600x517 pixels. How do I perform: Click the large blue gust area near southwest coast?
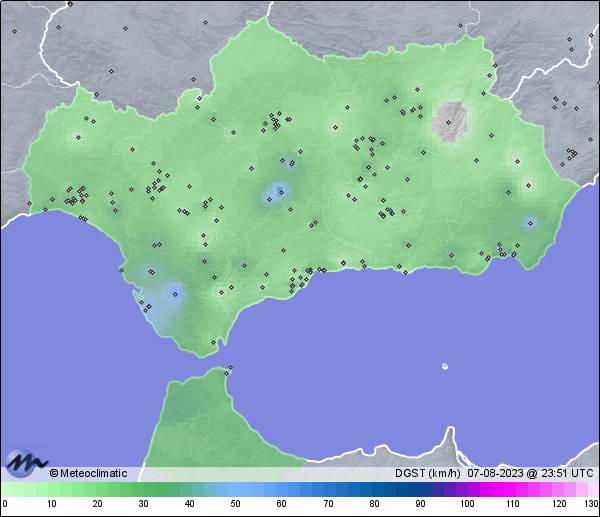[174, 293]
